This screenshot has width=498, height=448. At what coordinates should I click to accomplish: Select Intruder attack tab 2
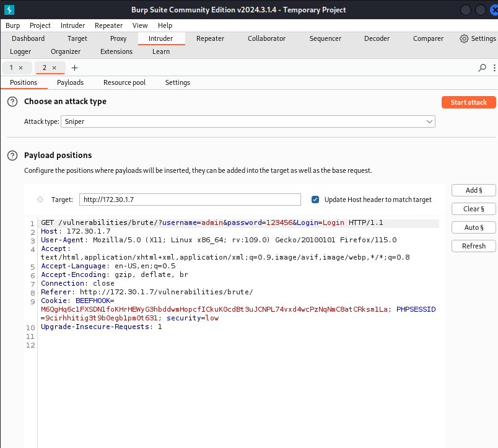pos(45,68)
